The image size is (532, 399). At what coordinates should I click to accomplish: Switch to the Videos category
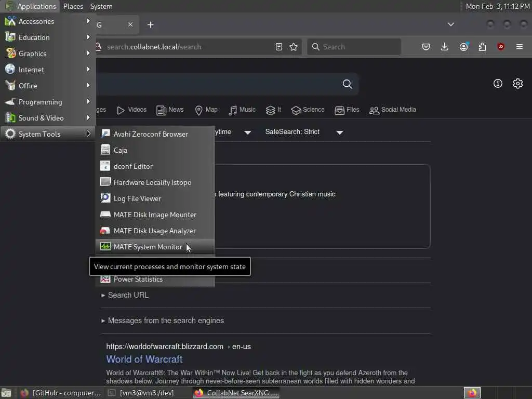(x=131, y=110)
